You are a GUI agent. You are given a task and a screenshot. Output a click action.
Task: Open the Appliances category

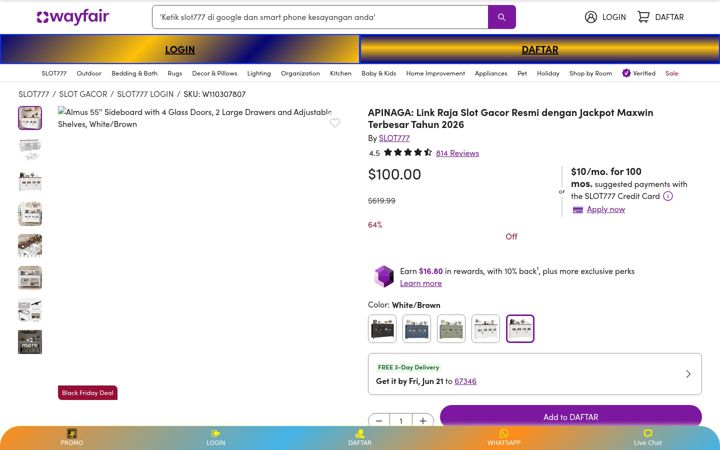(x=491, y=73)
